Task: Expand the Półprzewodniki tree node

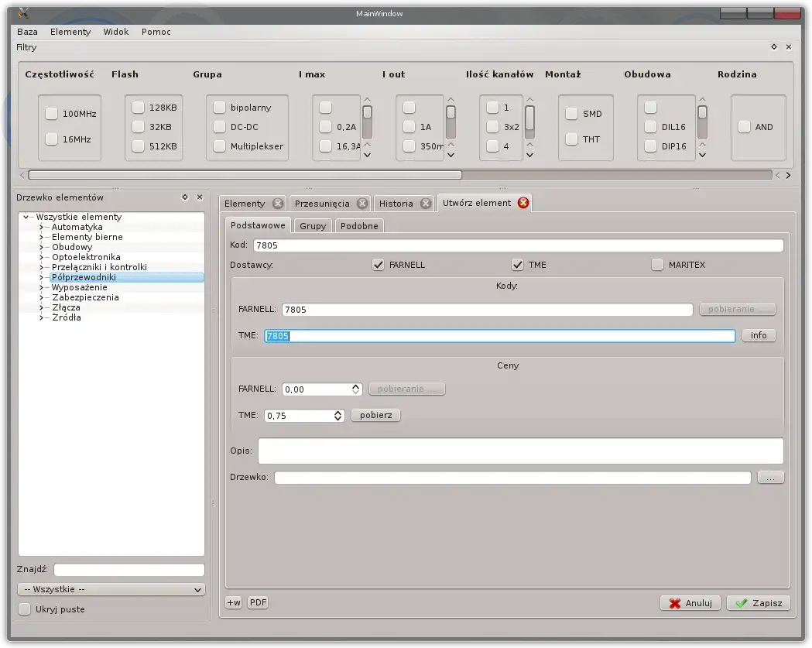Action: click(x=42, y=277)
